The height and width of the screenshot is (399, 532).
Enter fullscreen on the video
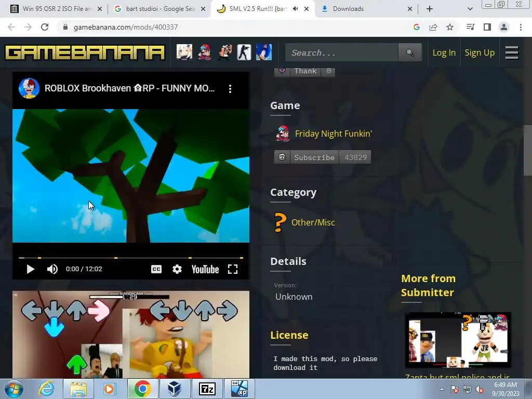click(x=232, y=269)
